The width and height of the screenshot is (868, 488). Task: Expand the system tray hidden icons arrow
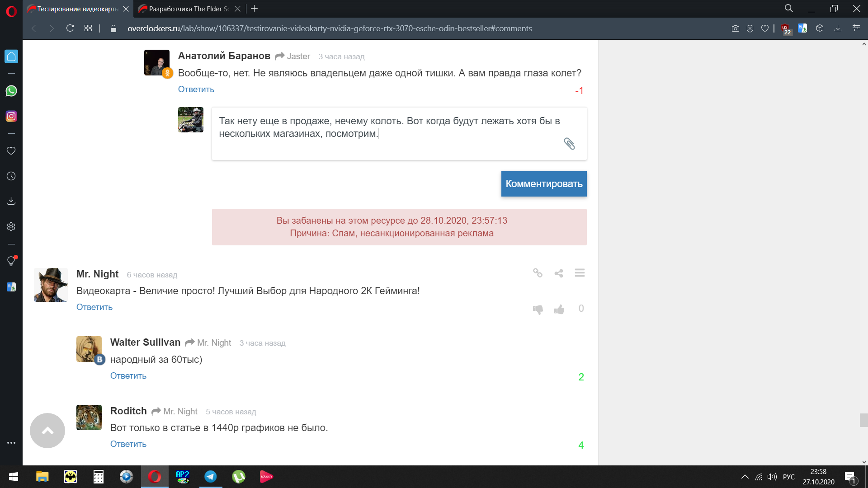coord(745,477)
